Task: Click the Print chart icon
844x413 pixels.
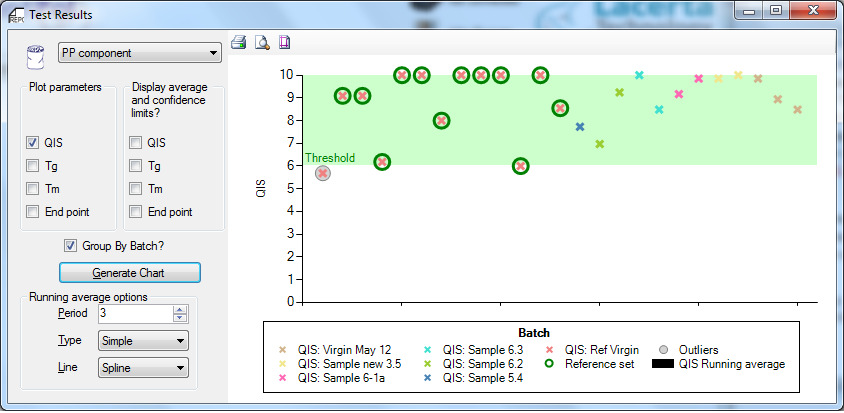Action: [239, 42]
